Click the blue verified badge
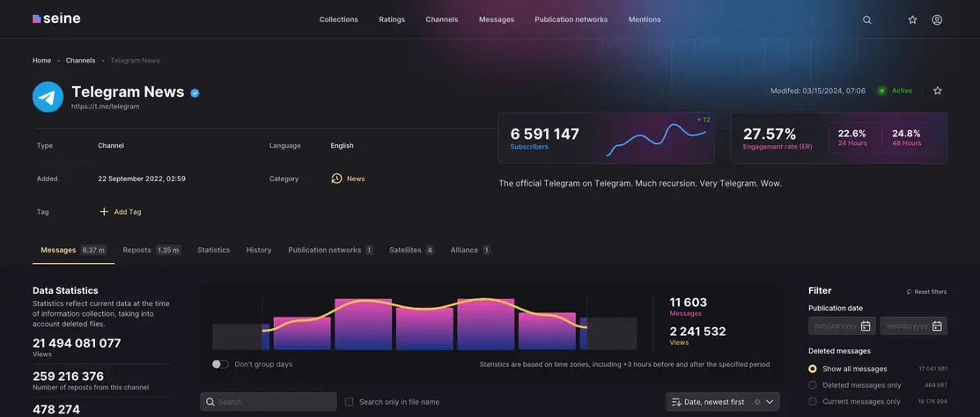 tap(195, 93)
